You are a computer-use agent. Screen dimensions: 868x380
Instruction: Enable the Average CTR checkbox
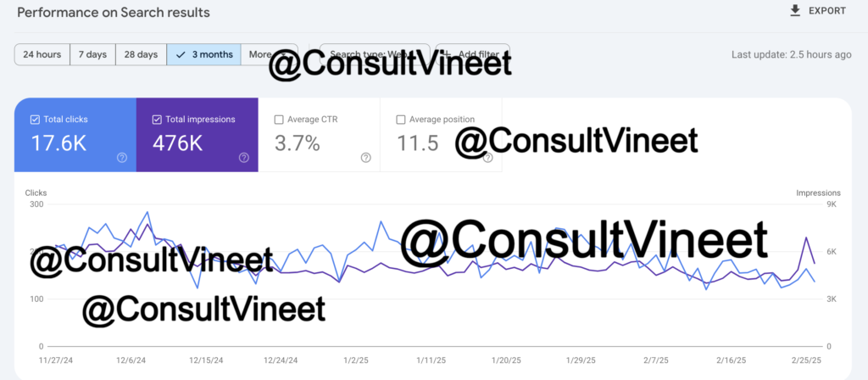point(279,119)
